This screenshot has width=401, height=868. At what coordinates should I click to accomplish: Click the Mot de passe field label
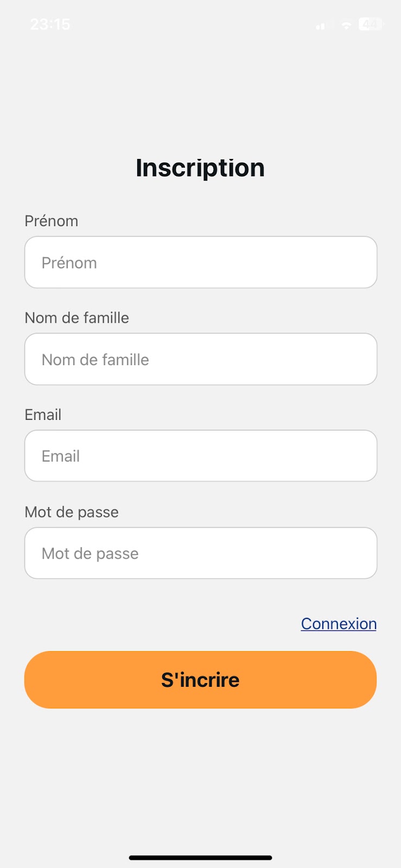[72, 512]
